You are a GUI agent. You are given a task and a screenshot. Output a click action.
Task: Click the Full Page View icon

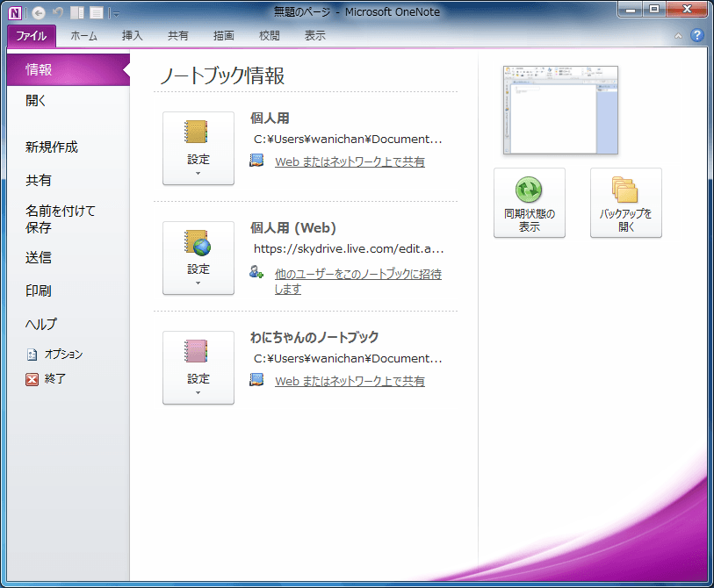(96, 13)
